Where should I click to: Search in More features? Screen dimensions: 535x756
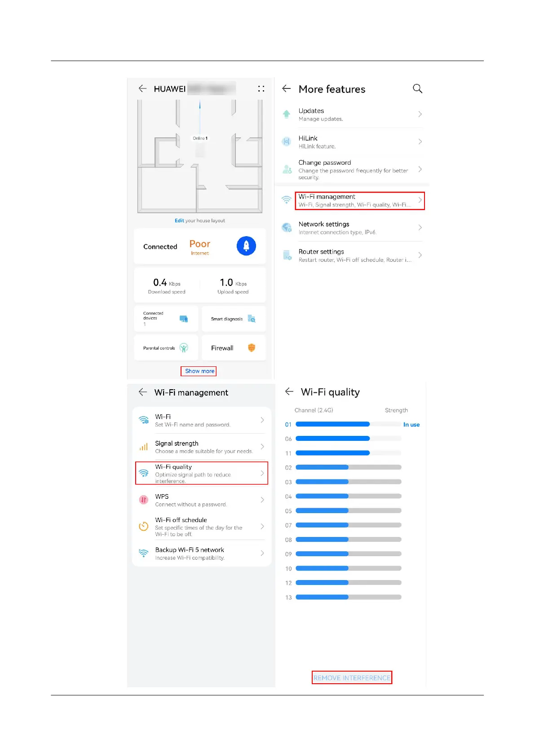417,88
